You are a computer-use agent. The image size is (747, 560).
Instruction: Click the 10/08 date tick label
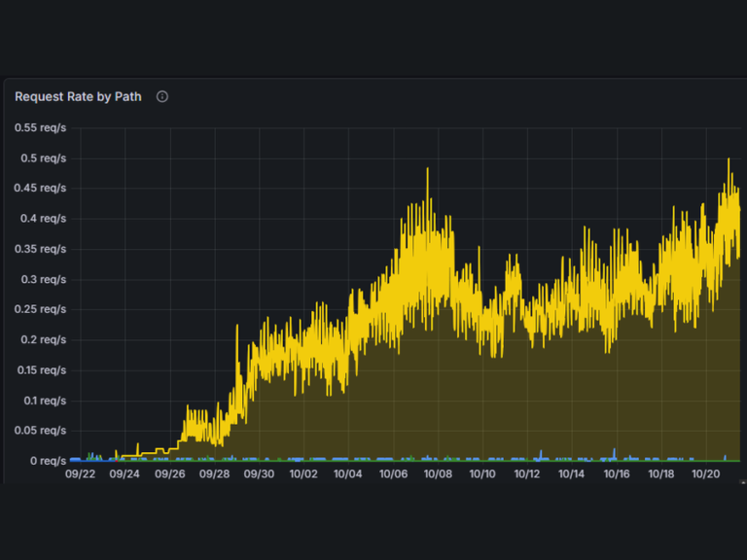(x=438, y=473)
